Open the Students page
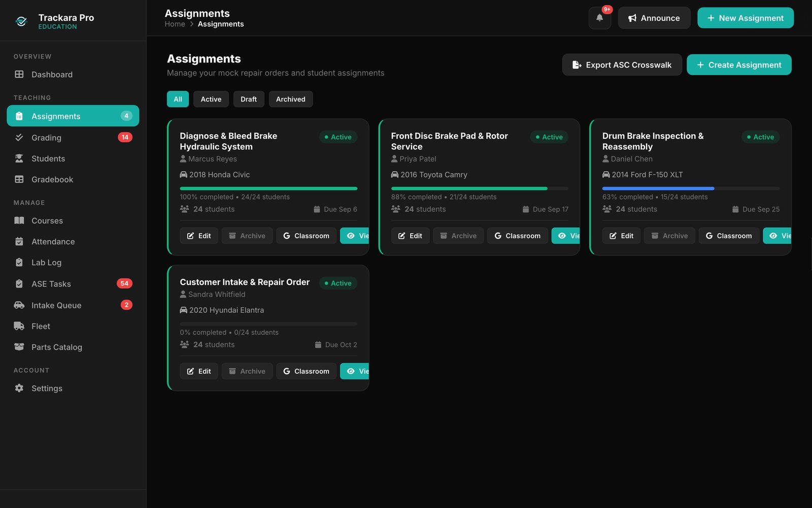The height and width of the screenshot is (508, 812). click(x=73, y=158)
